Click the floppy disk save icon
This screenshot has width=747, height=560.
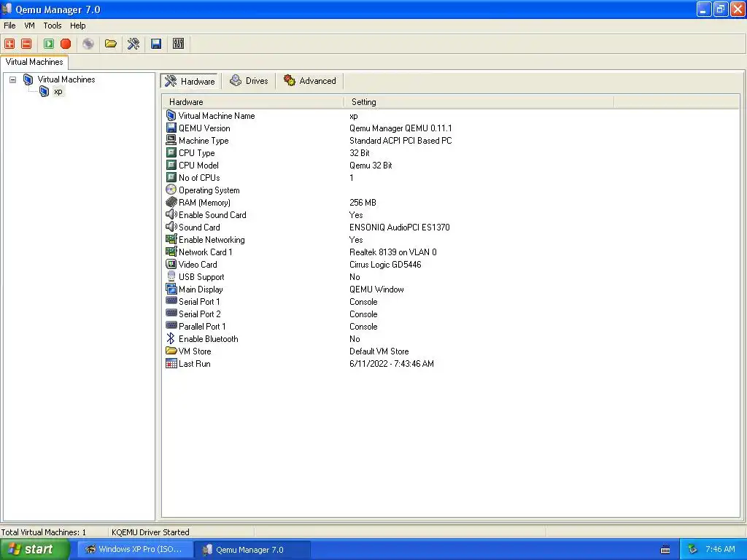pos(156,44)
